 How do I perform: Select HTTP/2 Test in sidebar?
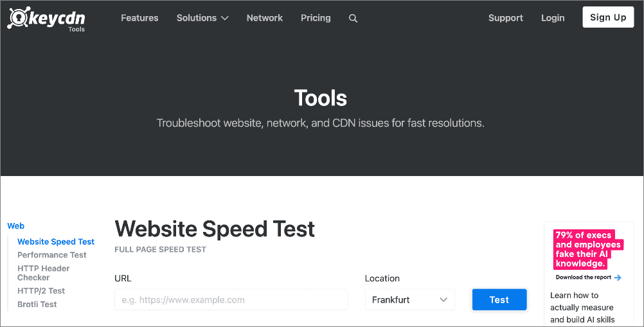tap(41, 291)
